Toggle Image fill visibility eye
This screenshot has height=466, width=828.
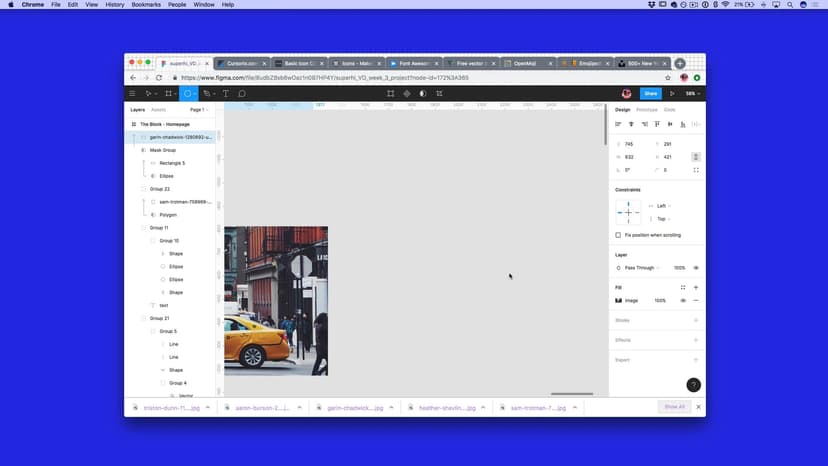point(683,301)
